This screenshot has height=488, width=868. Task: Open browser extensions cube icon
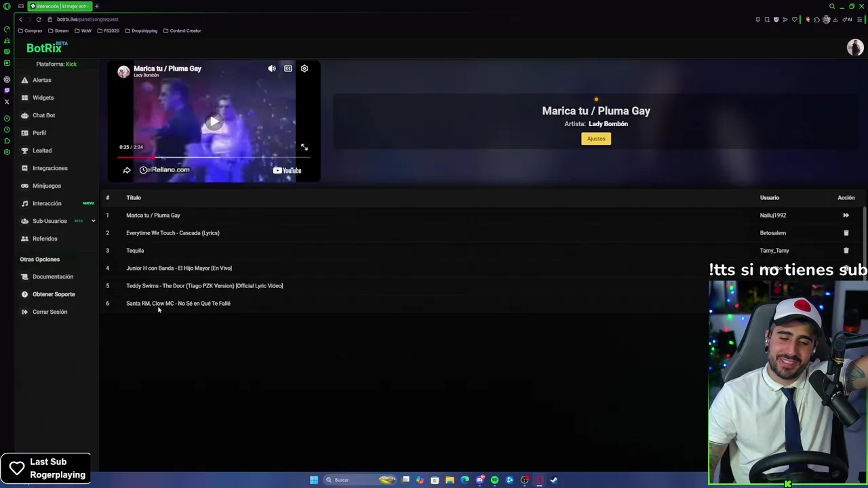point(816,20)
